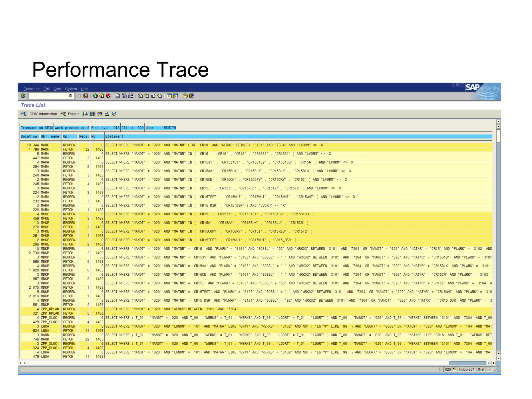Click the yellow Help question mark icon
Viewport: 532px width, 399px height.
coord(185,96)
